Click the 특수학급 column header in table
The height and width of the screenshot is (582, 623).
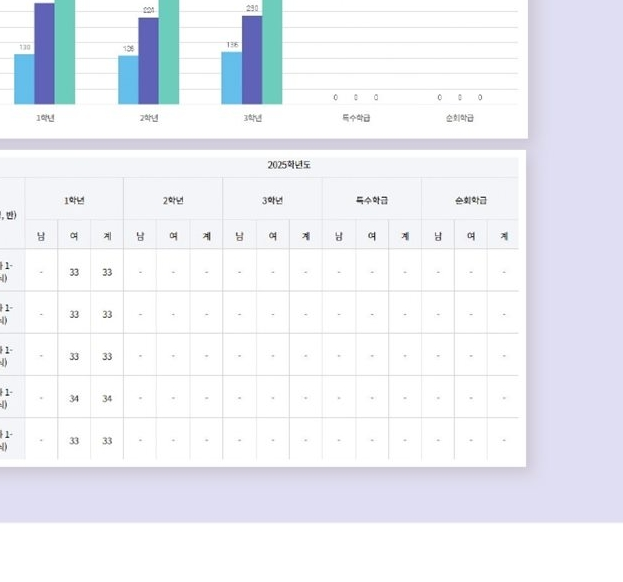click(372, 200)
